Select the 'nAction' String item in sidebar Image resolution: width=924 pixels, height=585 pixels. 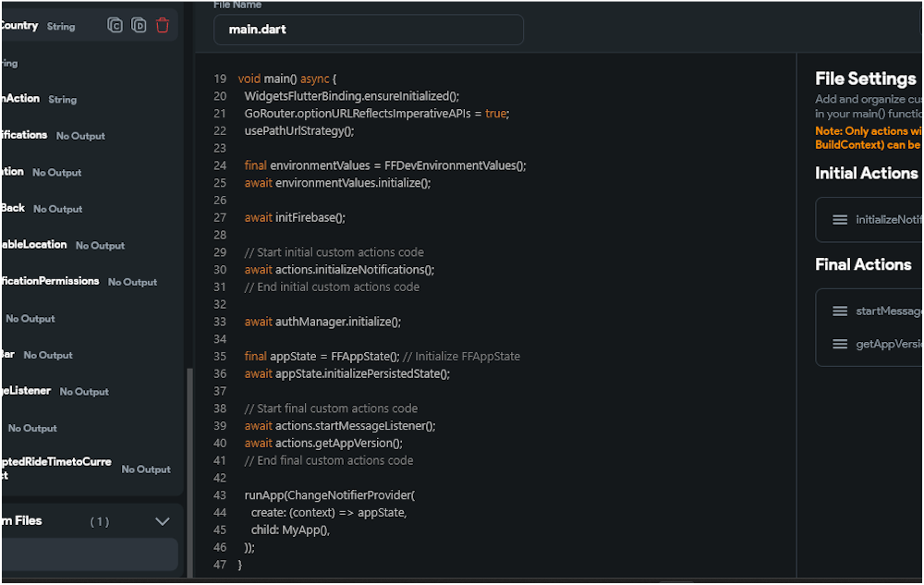click(20, 99)
